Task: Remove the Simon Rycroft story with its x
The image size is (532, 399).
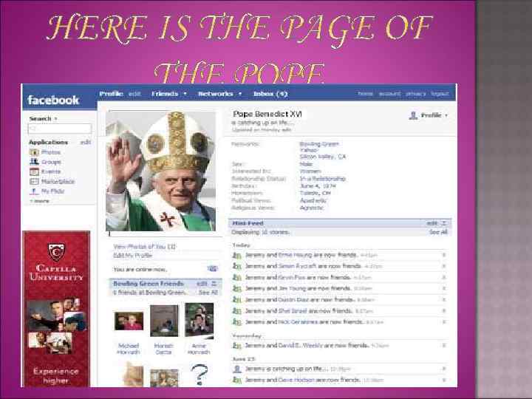Action: click(x=444, y=266)
